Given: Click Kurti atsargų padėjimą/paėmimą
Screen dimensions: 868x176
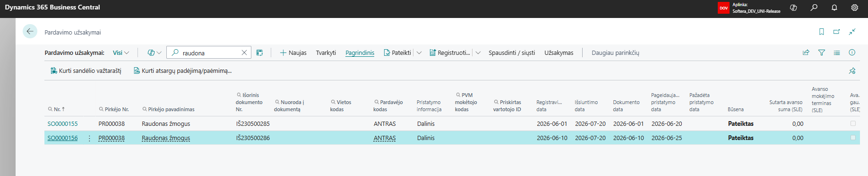Looking at the screenshot, I should 182,71.
